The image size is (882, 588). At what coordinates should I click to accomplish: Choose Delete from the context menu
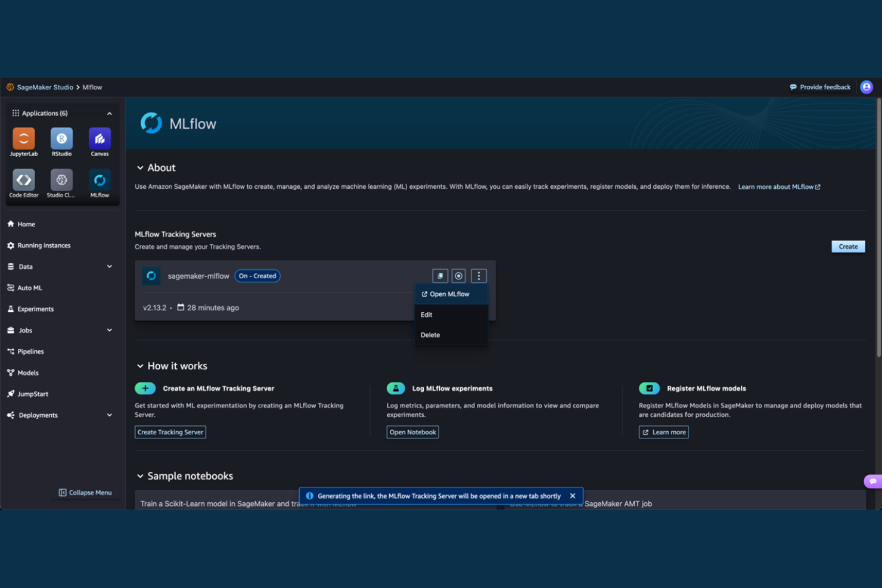pyautogui.click(x=451, y=335)
